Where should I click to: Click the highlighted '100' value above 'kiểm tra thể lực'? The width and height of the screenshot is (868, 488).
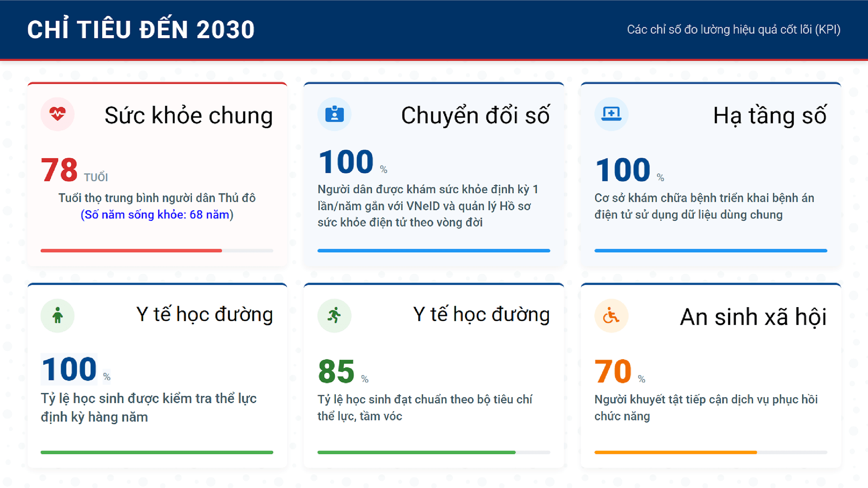69,369
